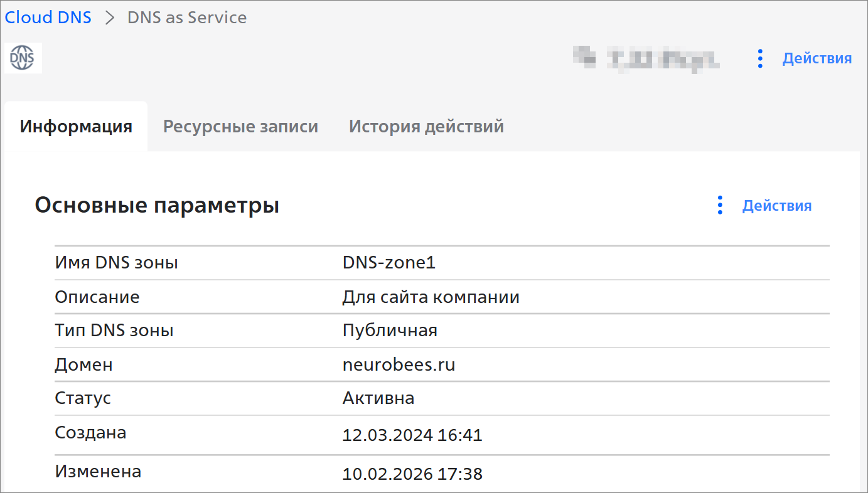Screen dimensions: 868x493
Task: Click the blurred zone title in header
Action: click(x=646, y=59)
